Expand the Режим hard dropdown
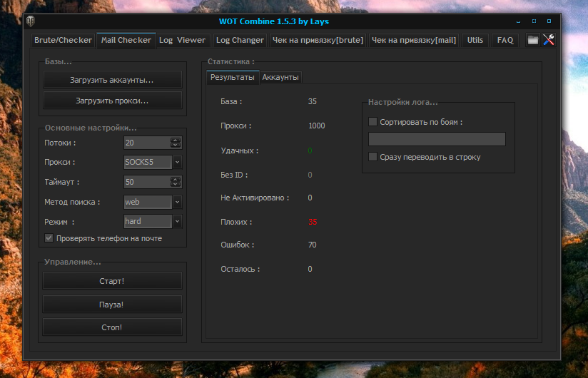Screen dimensions: 588x378 [x=178, y=221]
